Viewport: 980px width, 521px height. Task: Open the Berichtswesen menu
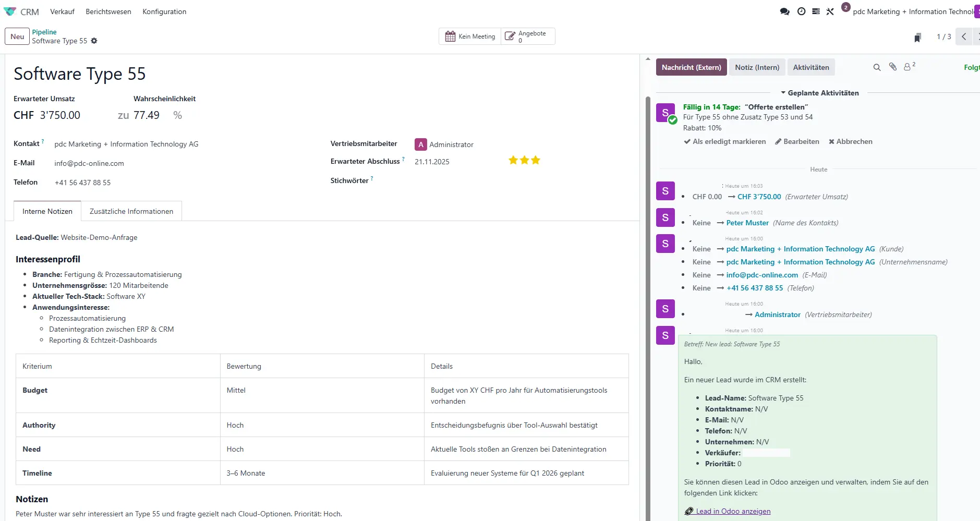pyautogui.click(x=108, y=11)
